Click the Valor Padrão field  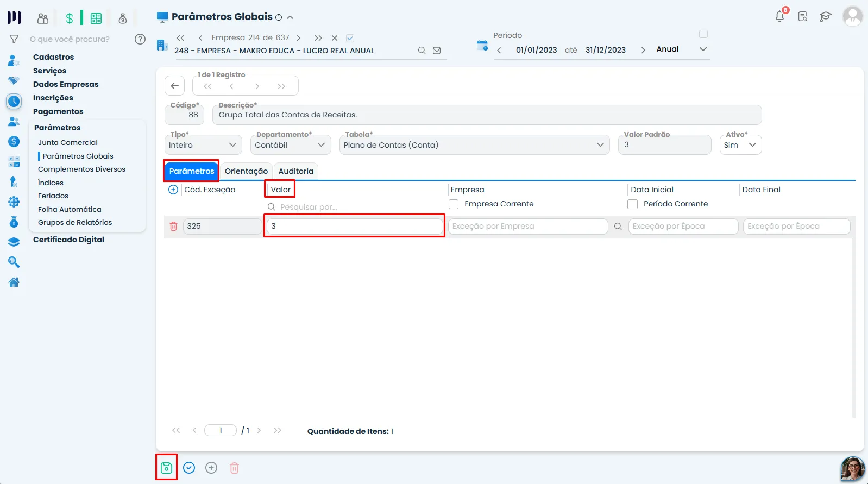[664, 145]
